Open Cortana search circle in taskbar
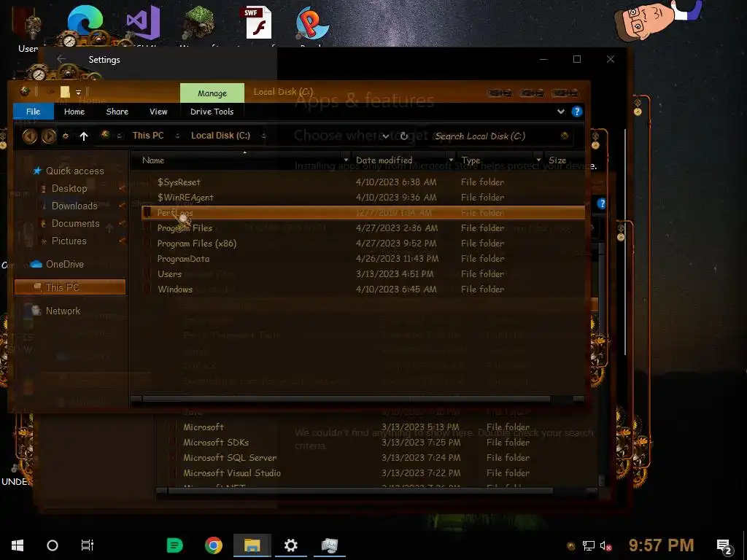Screen dimensions: 747x560 53,545
